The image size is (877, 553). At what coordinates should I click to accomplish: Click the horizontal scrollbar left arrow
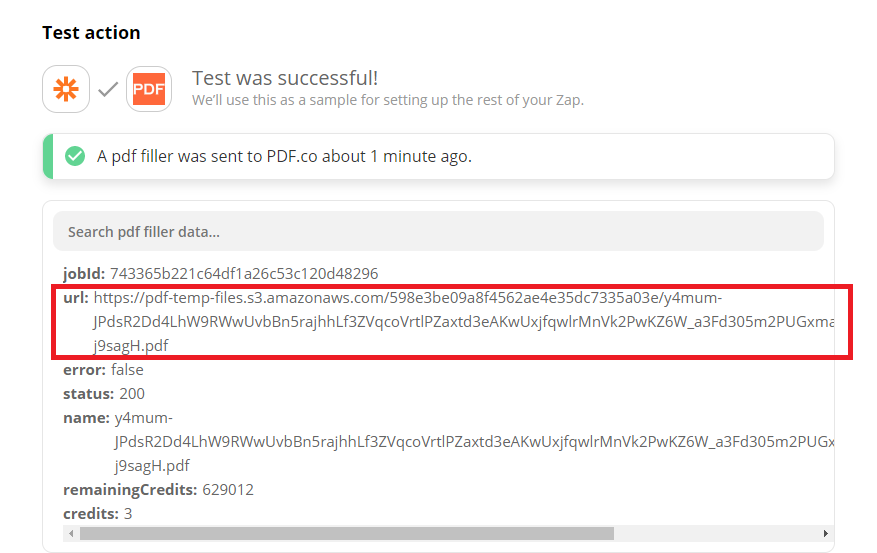point(71,533)
